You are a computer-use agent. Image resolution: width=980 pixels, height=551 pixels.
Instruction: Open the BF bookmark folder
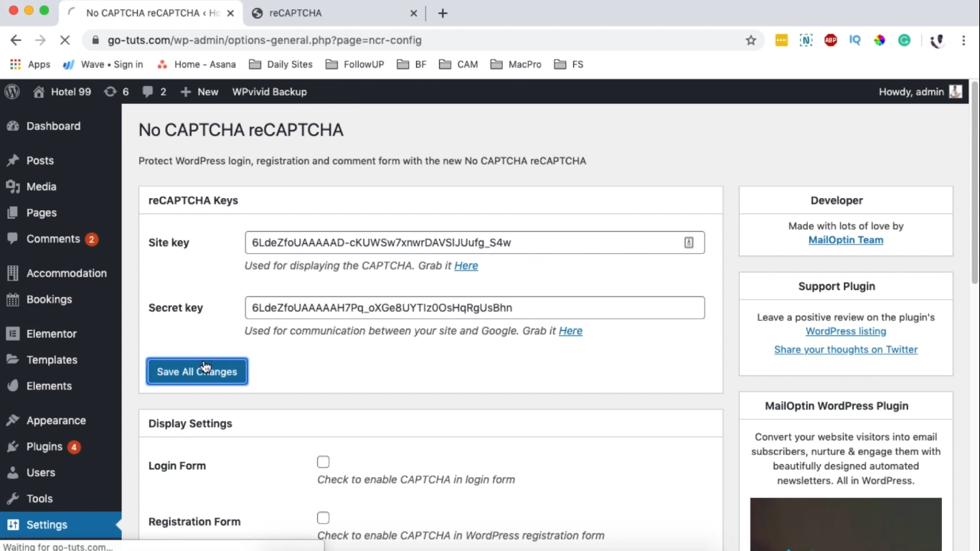pos(412,64)
